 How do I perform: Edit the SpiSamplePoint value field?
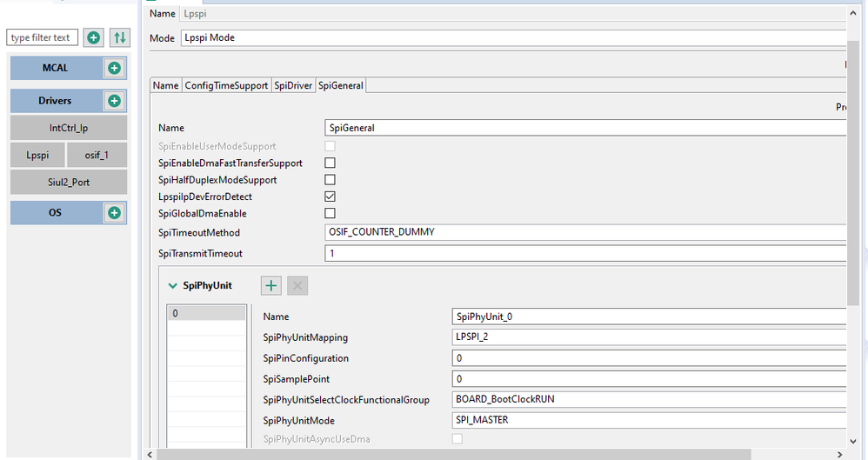(649, 379)
